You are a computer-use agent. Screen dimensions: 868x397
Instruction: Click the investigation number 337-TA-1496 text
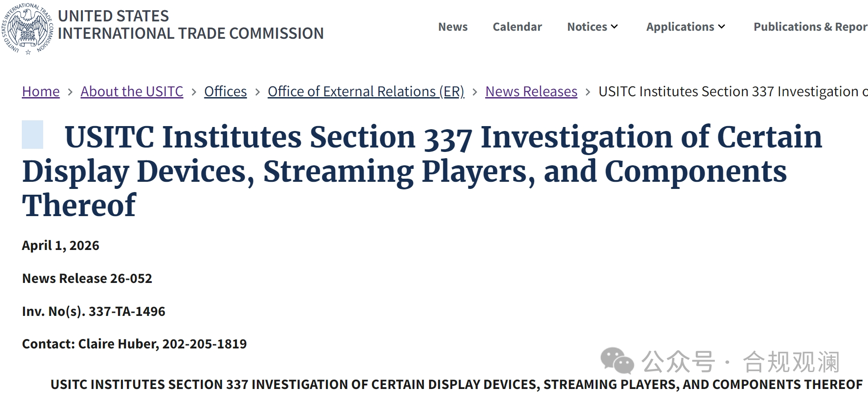tap(127, 311)
